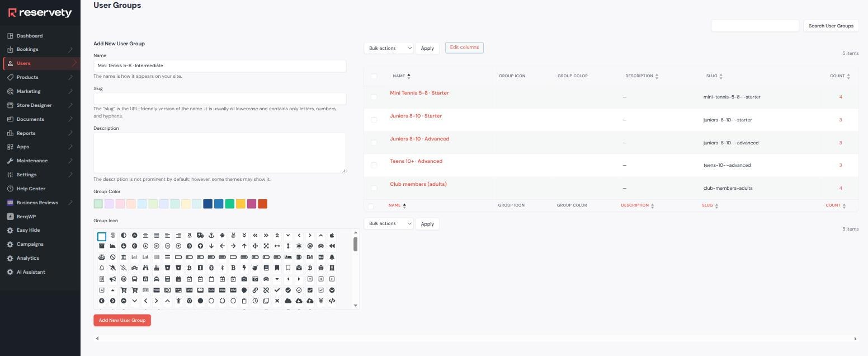Go to Store Designer in the sidebar
The width and height of the screenshot is (868, 356).
tap(34, 105)
